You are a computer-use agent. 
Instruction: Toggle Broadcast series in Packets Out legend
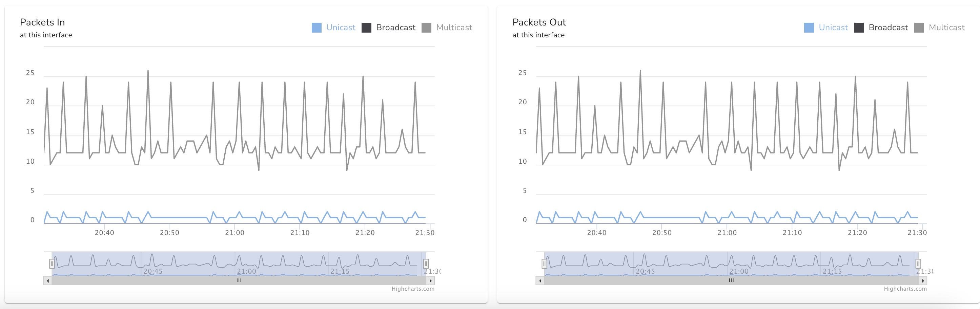click(888, 28)
